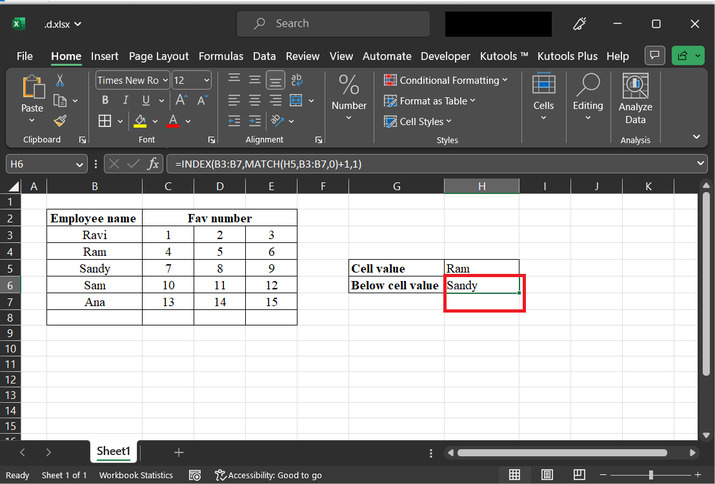Viewport: 715px width, 484px height.
Task: Click Workbook Statistics in status bar
Action: pyautogui.click(x=136, y=475)
